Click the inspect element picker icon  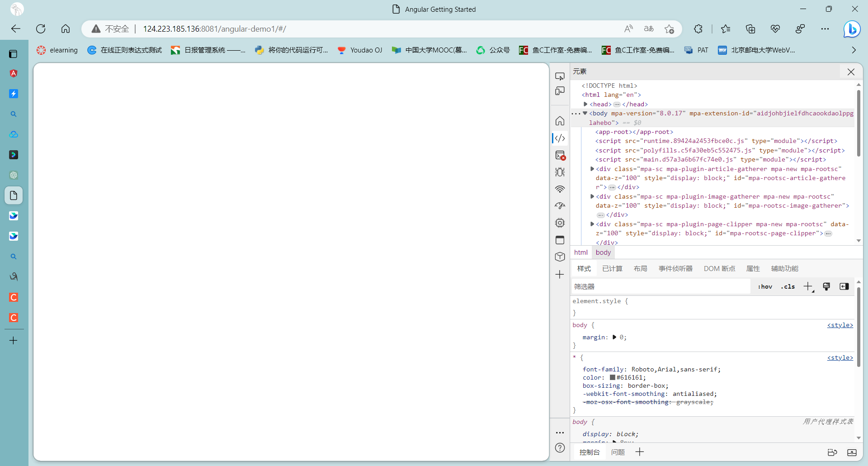560,76
